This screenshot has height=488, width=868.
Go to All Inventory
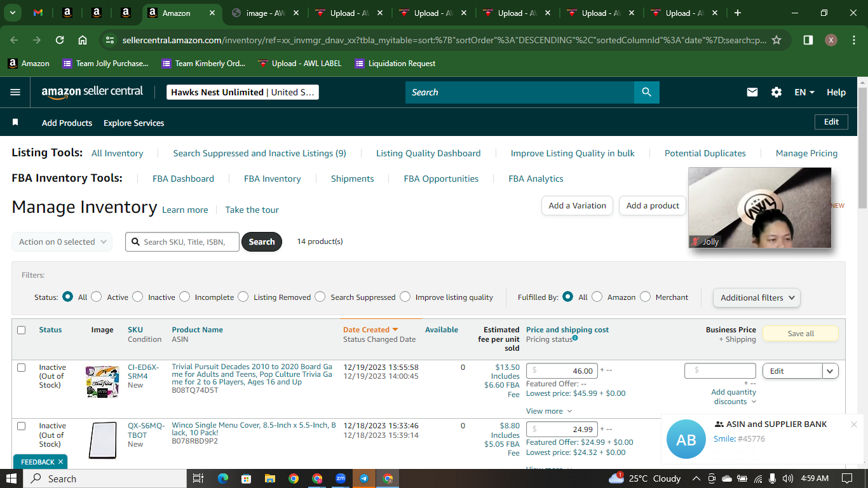click(x=118, y=153)
